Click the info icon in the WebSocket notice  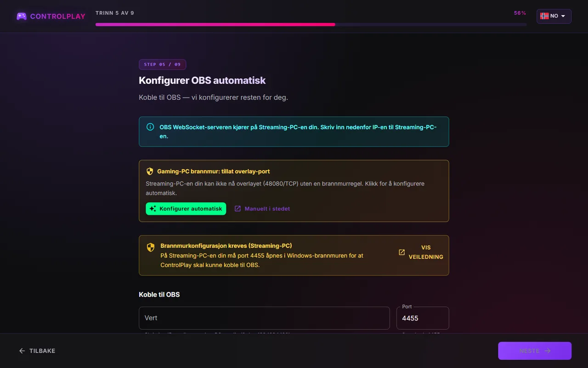[x=150, y=127]
